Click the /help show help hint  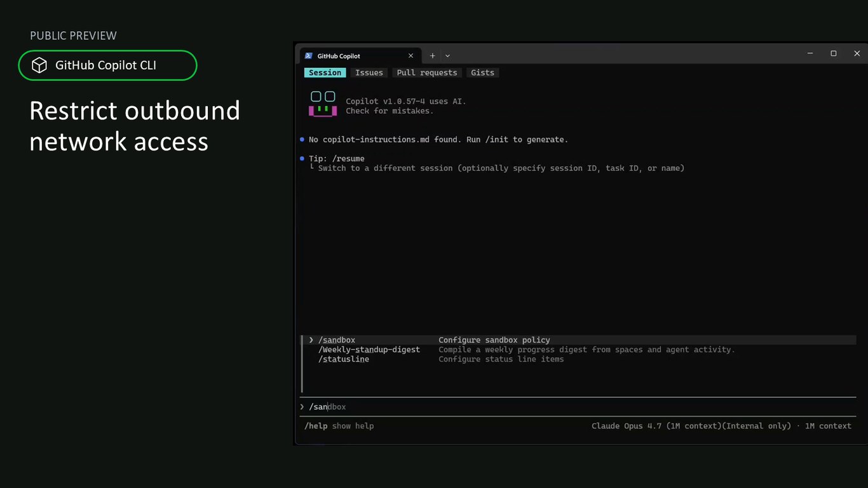pos(339,426)
